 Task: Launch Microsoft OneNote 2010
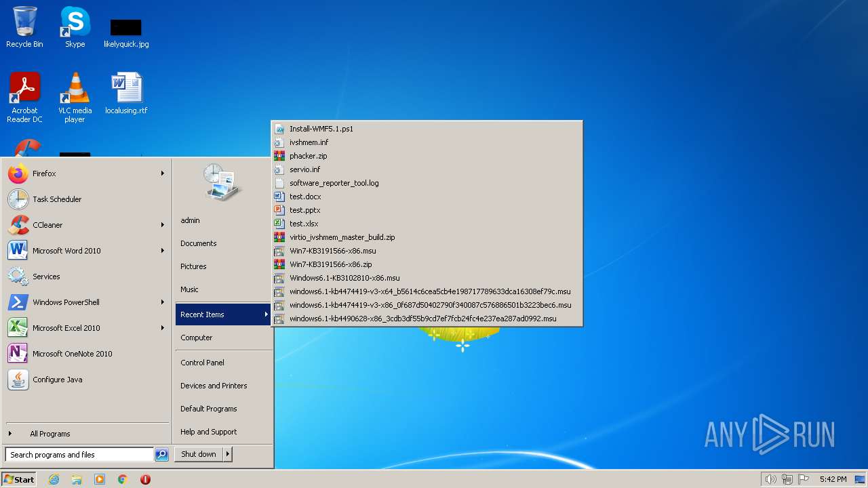tap(87, 354)
